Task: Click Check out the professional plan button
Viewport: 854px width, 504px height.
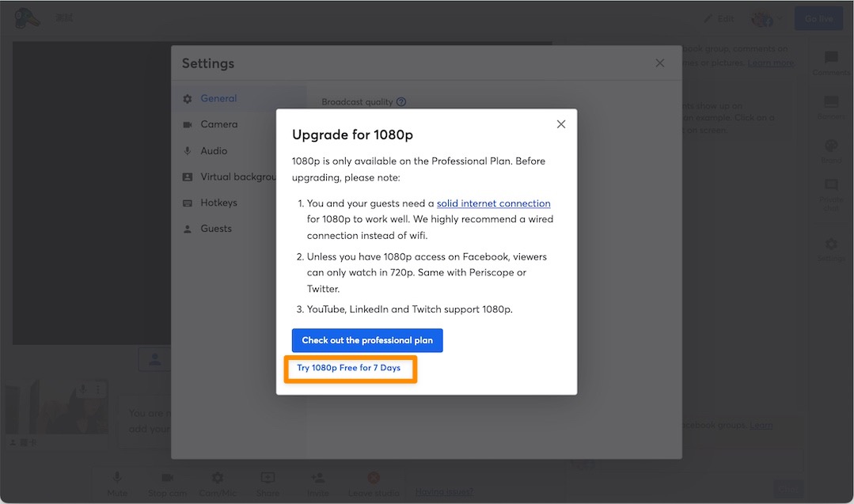Action: (367, 340)
